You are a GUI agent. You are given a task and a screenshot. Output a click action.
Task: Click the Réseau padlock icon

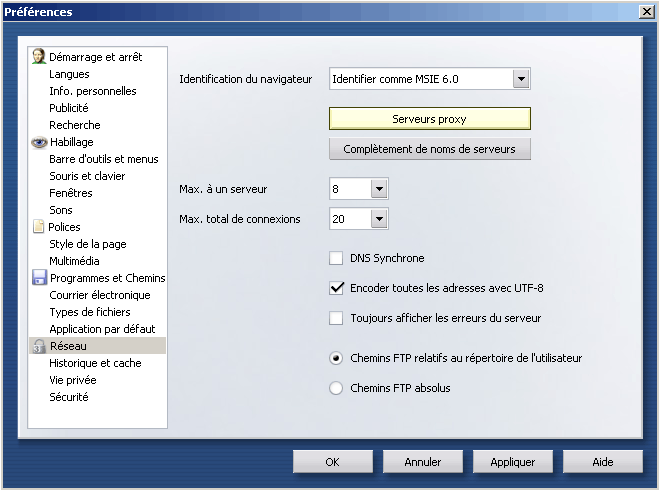tap(39, 346)
